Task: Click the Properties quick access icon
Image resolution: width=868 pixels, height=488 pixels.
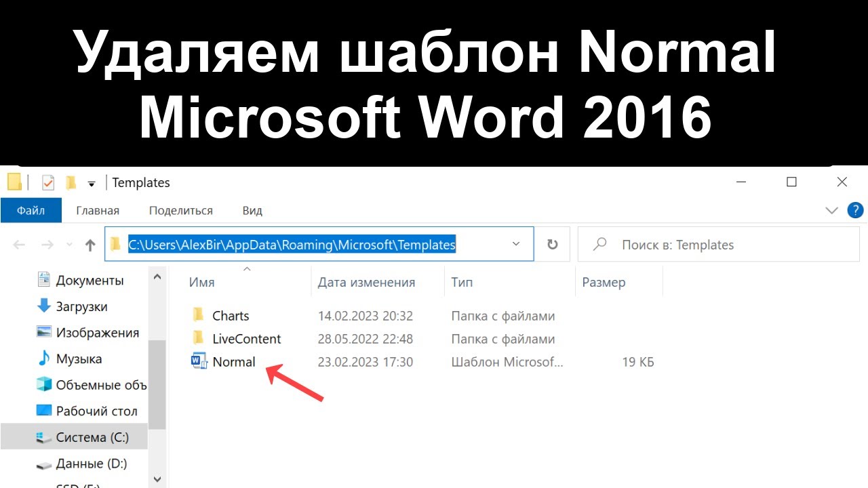Action: point(48,182)
